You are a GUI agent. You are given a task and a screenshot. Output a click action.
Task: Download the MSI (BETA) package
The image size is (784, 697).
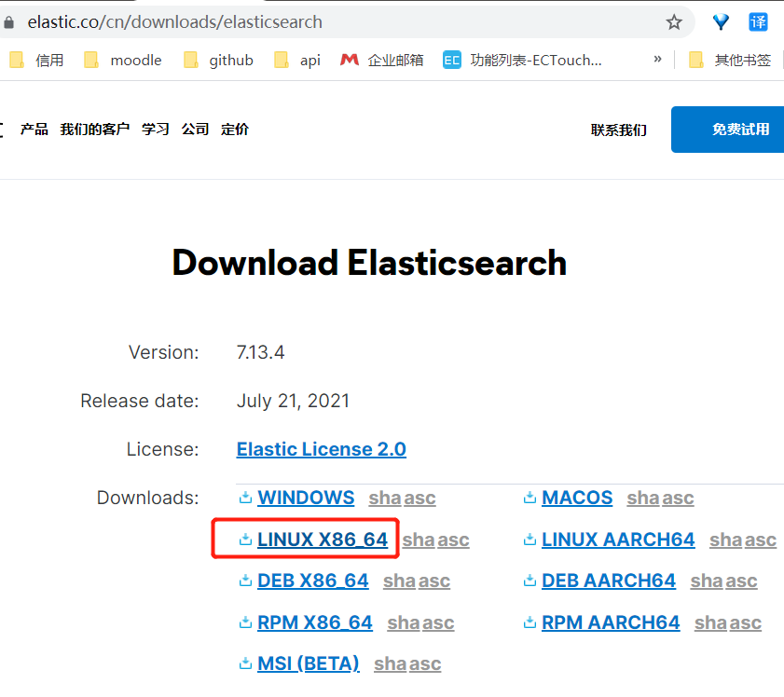point(308,663)
